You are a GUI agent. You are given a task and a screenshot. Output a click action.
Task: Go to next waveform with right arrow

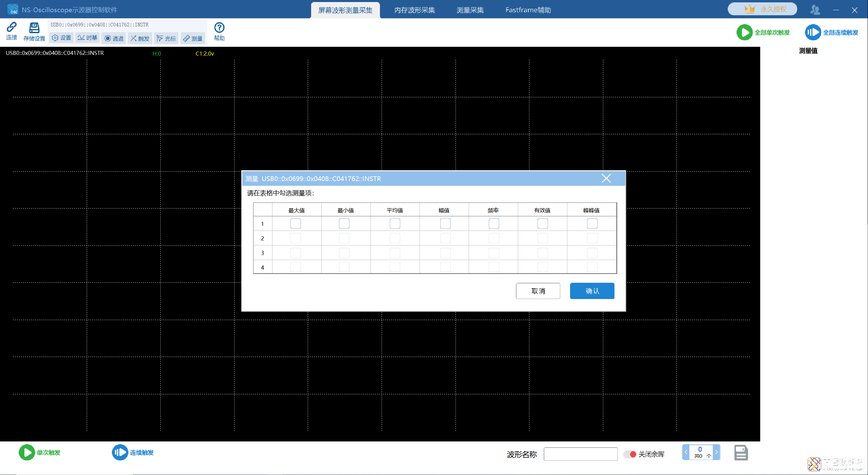tap(716, 452)
